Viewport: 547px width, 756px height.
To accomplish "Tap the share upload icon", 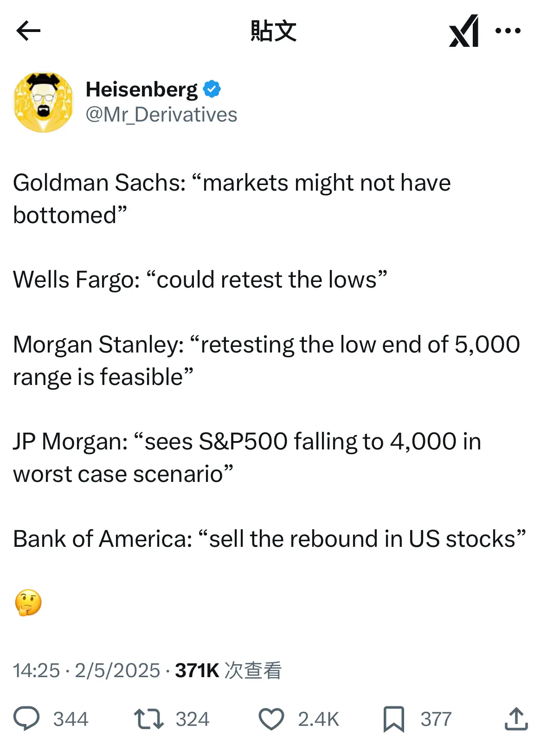I will tap(516, 719).
